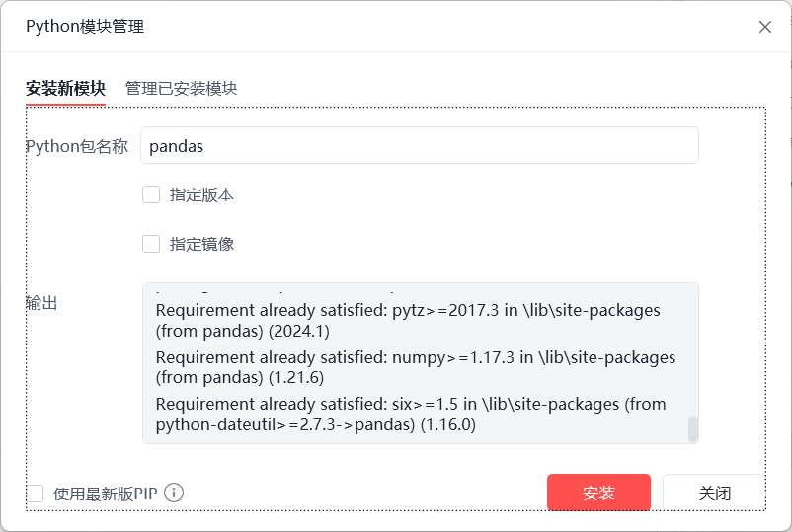Click the six requirement line in output
This screenshot has width=792, height=532.
pos(411,415)
